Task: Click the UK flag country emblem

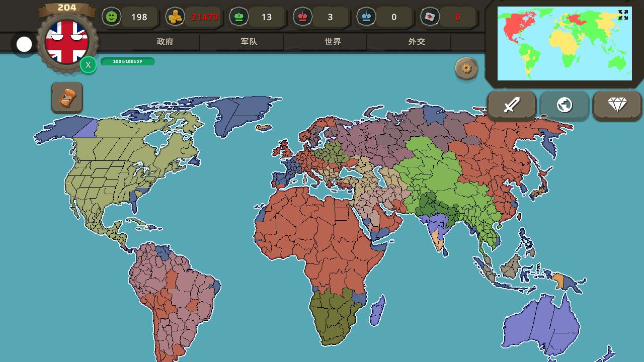Action: pos(66,42)
